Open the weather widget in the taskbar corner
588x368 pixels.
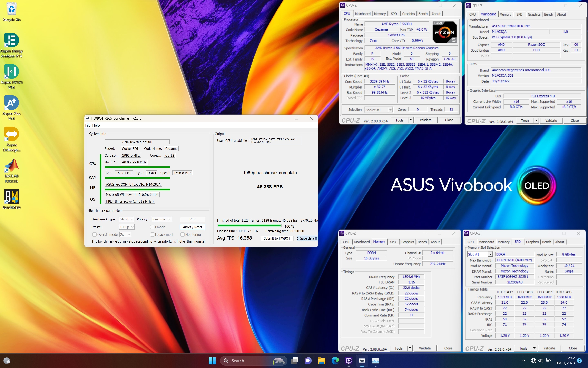[7, 360]
